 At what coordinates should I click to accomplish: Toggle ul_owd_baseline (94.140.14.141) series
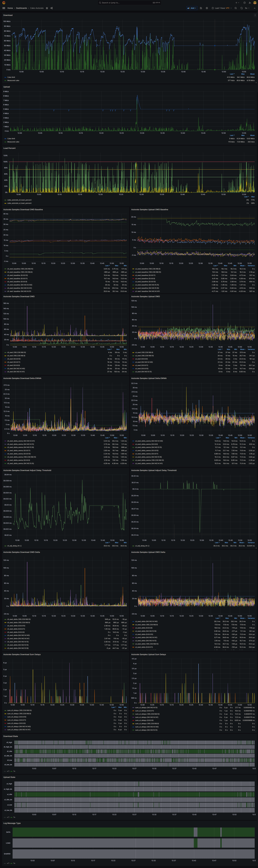pyautogui.click(x=148, y=291)
